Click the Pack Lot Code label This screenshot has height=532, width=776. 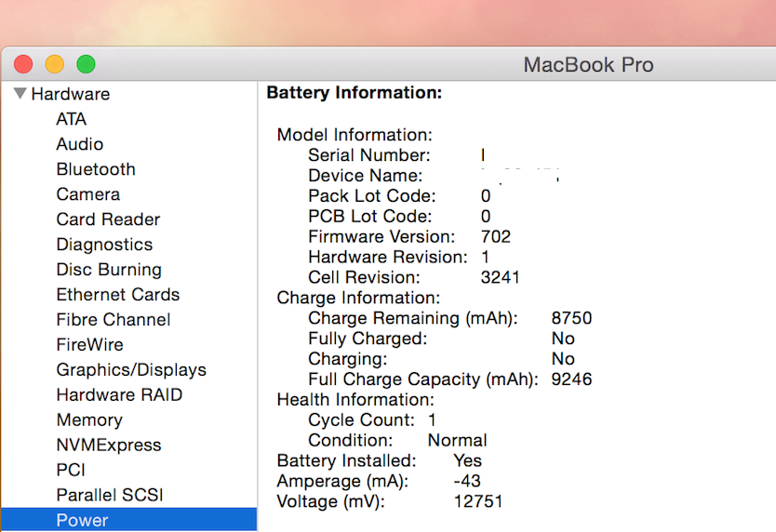(x=371, y=195)
